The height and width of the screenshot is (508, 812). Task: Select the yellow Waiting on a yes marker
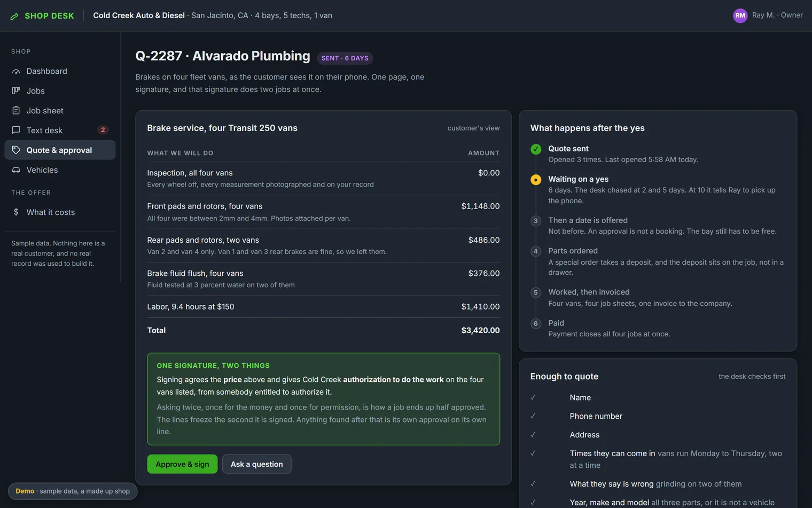pos(536,180)
